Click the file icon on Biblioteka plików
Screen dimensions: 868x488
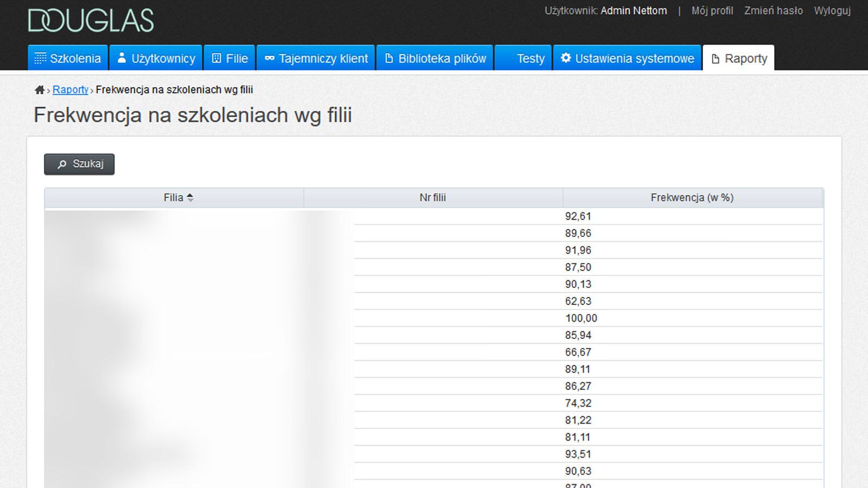(x=389, y=59)
